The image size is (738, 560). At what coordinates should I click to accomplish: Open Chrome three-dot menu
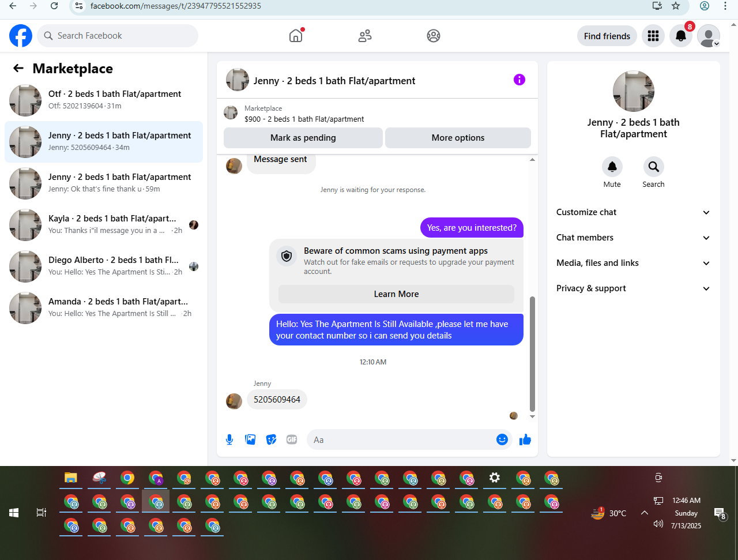725,6
